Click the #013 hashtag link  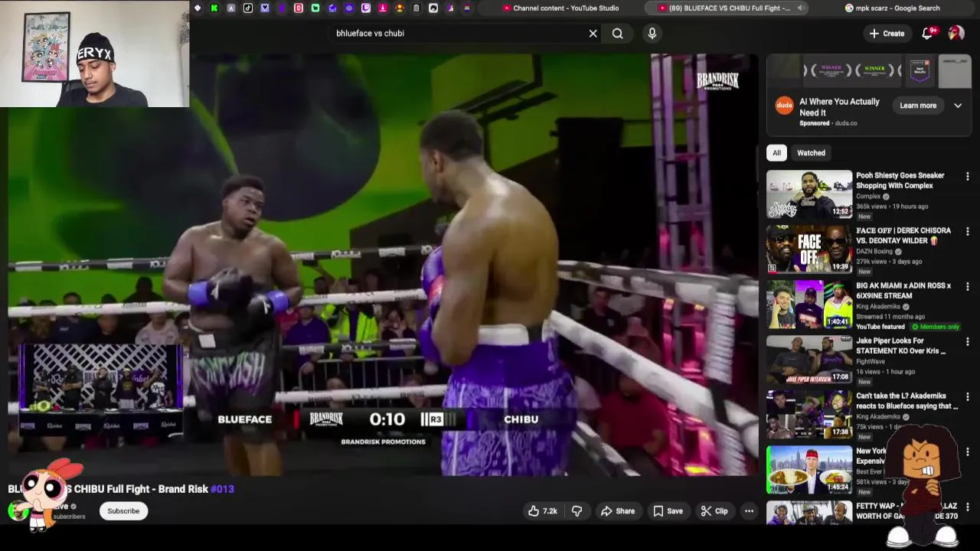[222, 489]
